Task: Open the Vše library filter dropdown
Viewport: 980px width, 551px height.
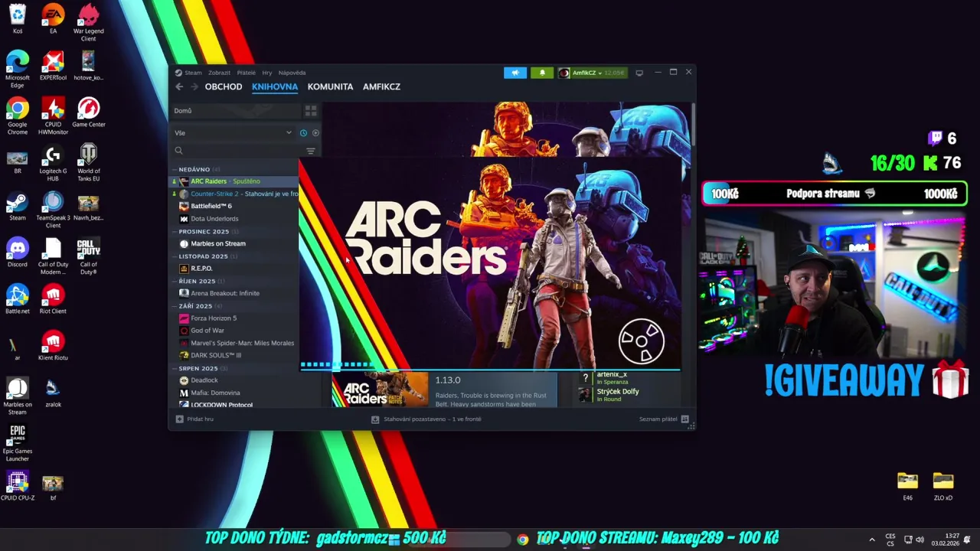Action: 233,133
